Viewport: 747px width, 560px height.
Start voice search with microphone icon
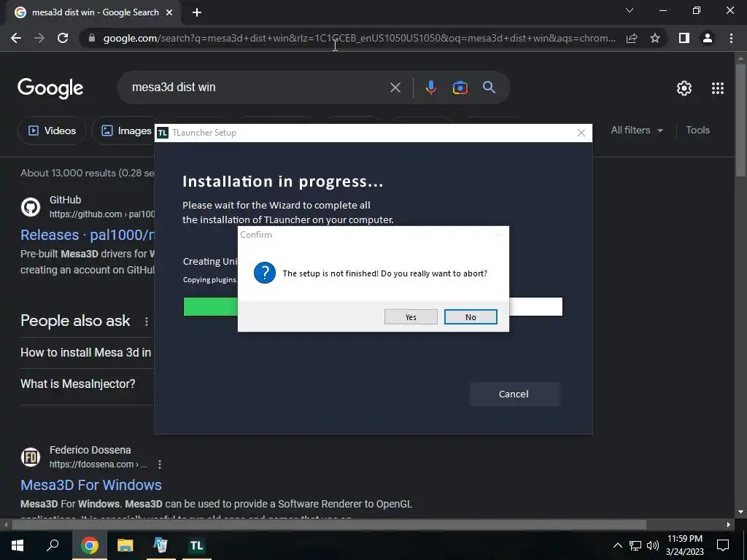[x=430, y=87]
